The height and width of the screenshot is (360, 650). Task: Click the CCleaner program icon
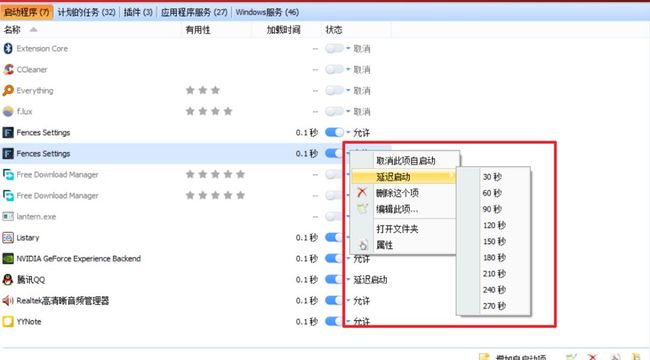tap(8, 69)
